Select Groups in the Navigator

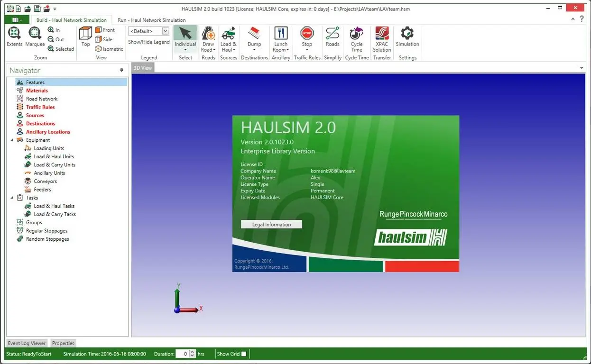click(34, 222)
